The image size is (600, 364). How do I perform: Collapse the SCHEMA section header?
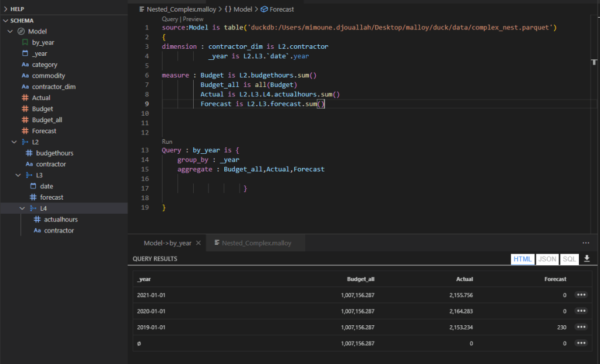pos(5,19)
